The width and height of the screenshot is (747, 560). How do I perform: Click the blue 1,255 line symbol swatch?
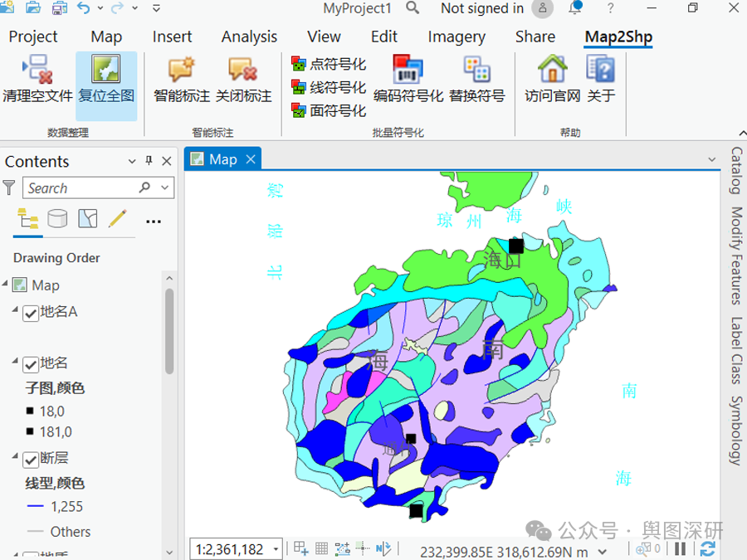36,506
